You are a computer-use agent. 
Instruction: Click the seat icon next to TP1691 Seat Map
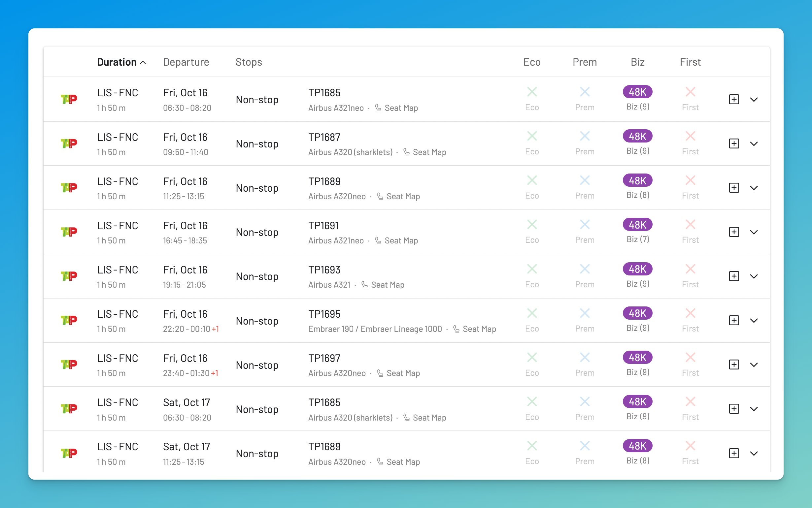click(378, 240)
